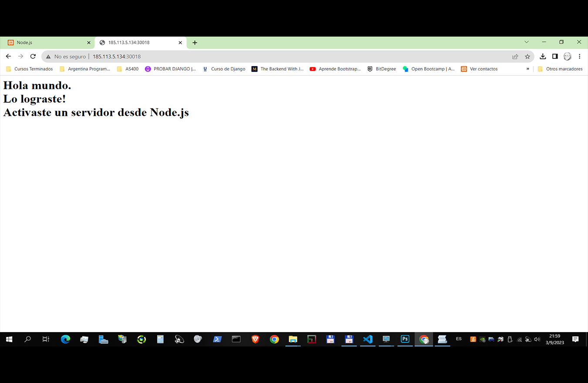
Task: Toggle the side panel in Chrome
Action: (x=555, y=57)
